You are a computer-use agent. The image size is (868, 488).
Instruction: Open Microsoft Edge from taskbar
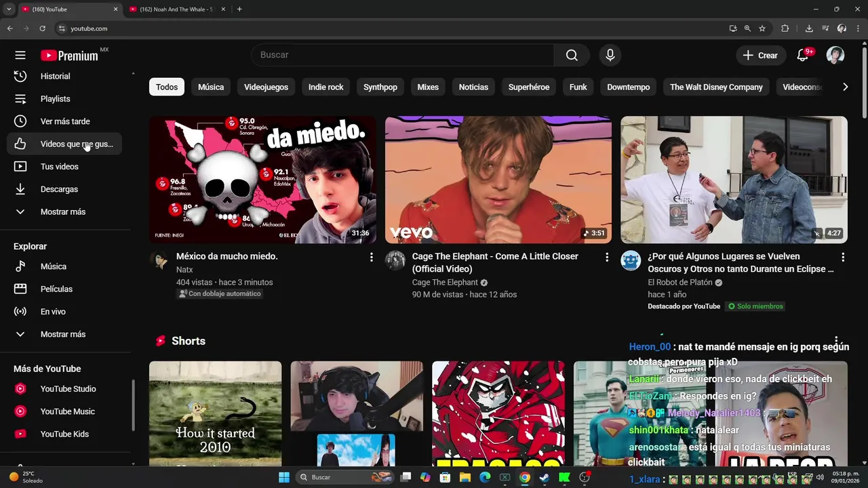[485, 477]
